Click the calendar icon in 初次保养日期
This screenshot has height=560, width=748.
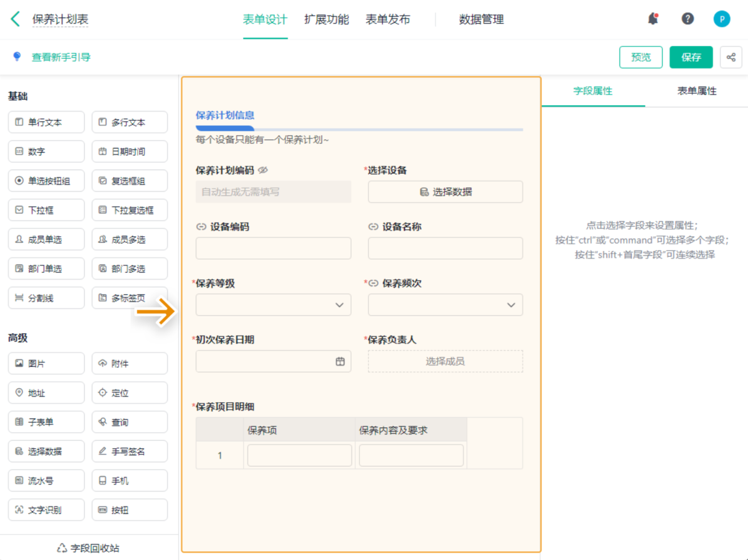[340, 361]
